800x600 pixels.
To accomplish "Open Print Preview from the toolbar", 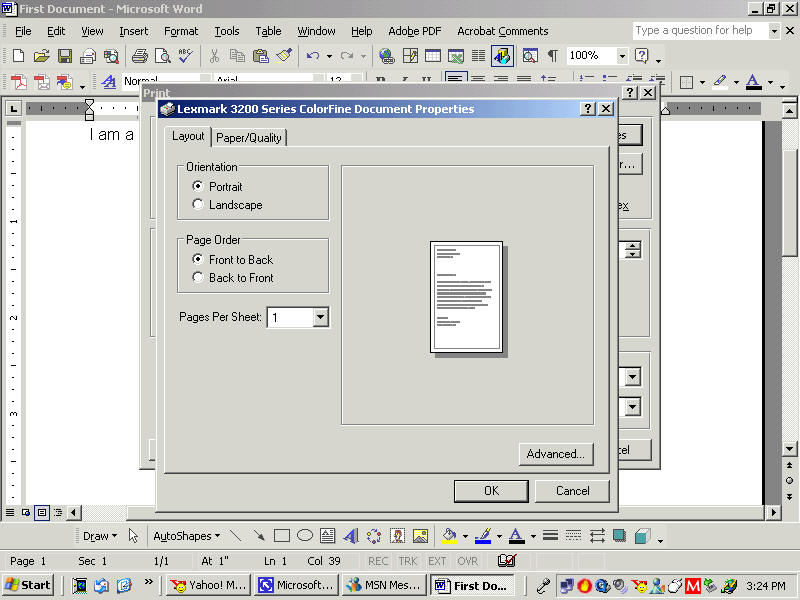I will pyautogui.click(x=163, y=56).
